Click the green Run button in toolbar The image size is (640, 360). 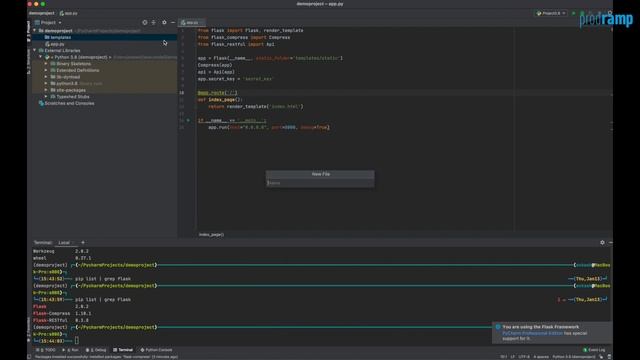tap(574, 13)
